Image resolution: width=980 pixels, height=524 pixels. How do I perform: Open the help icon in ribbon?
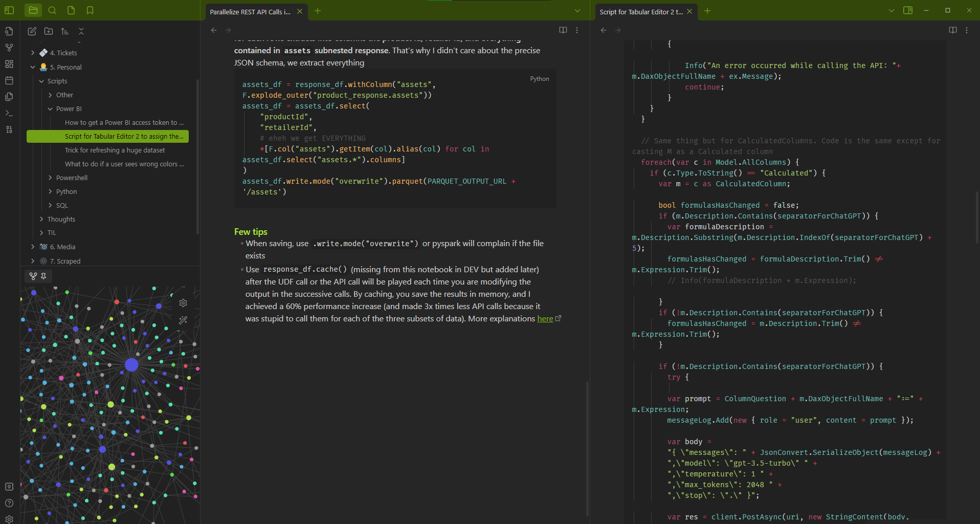tap(9, 503)
